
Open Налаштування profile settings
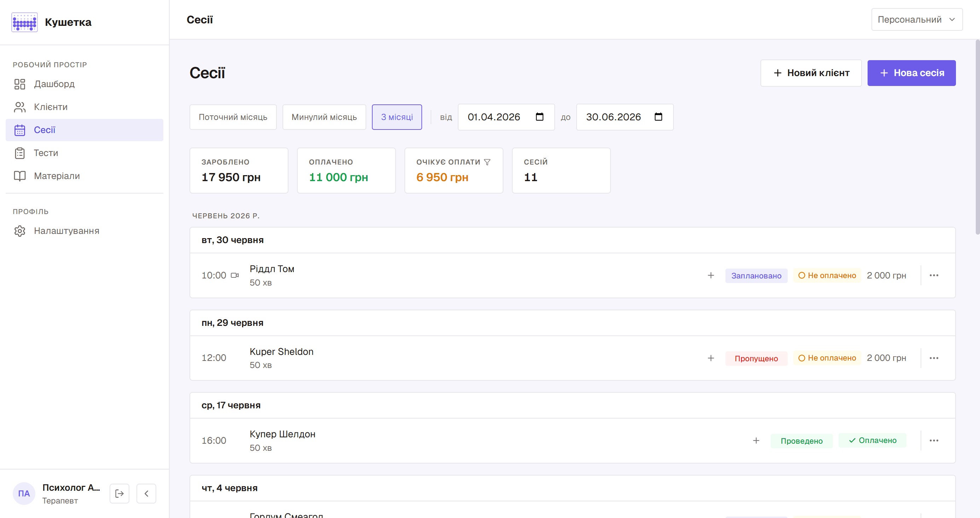(84, 231)
